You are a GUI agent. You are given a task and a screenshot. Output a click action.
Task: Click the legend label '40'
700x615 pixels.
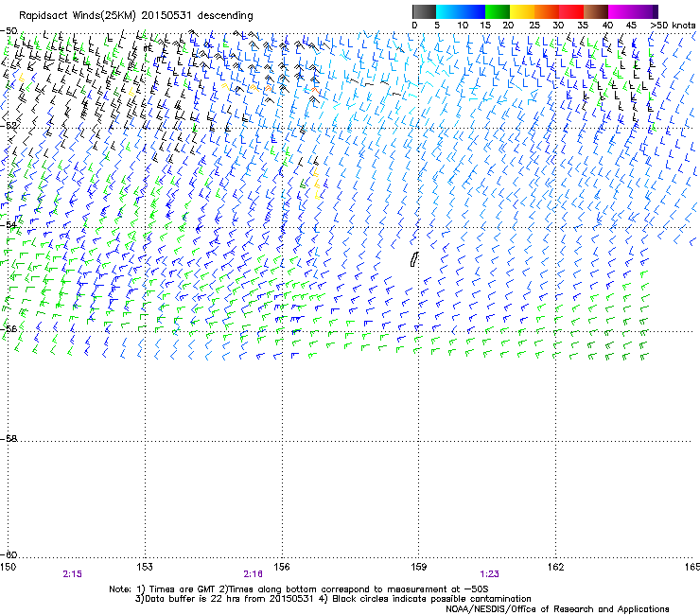click(607, 26)
